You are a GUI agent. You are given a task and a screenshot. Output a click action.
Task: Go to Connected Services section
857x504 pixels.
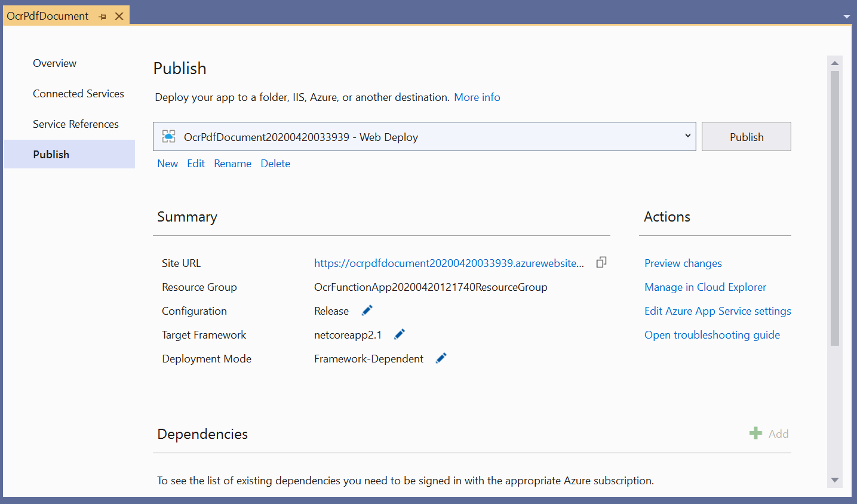coord(78,94)
